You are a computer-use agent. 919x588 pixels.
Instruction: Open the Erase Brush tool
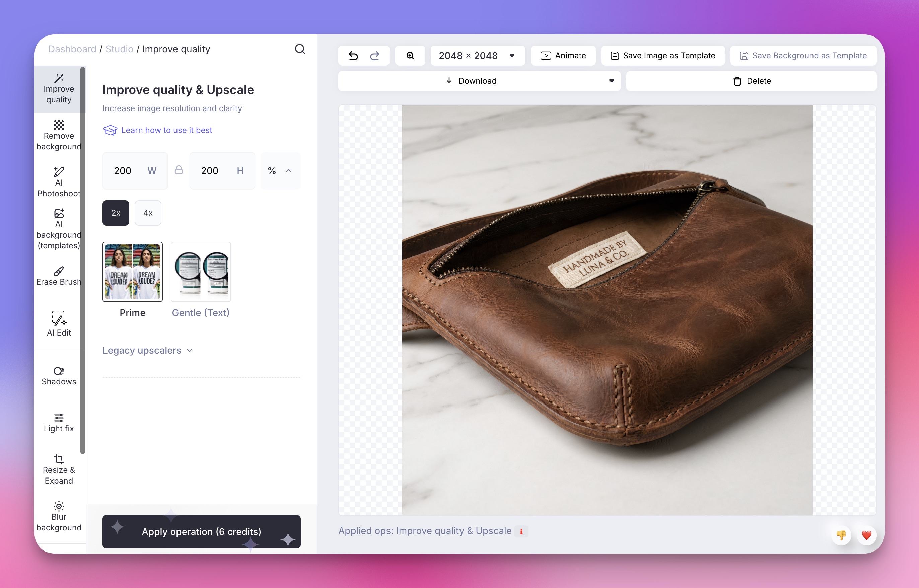[x=59, y=276]
